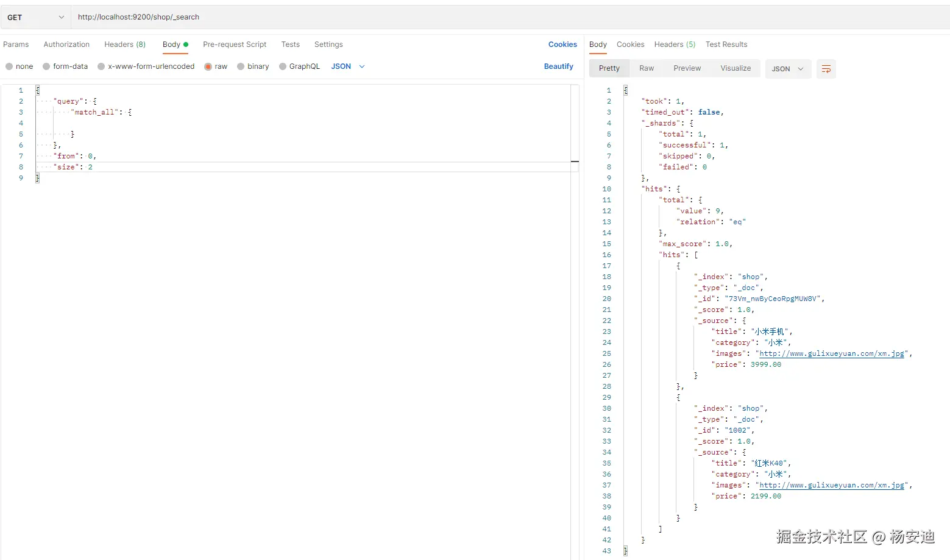Image resolution: width=950 pixels, height=560 pixels.
Task: Click the request URL input field
Action: [x=511, y=17]
